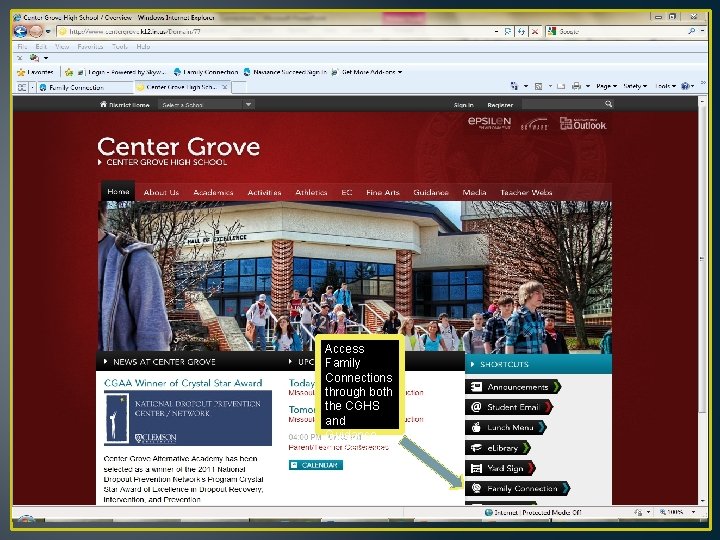This screenshot has height=540, width=720.
Task: Expand the Select a School dropdown
Action: point(248,104)
